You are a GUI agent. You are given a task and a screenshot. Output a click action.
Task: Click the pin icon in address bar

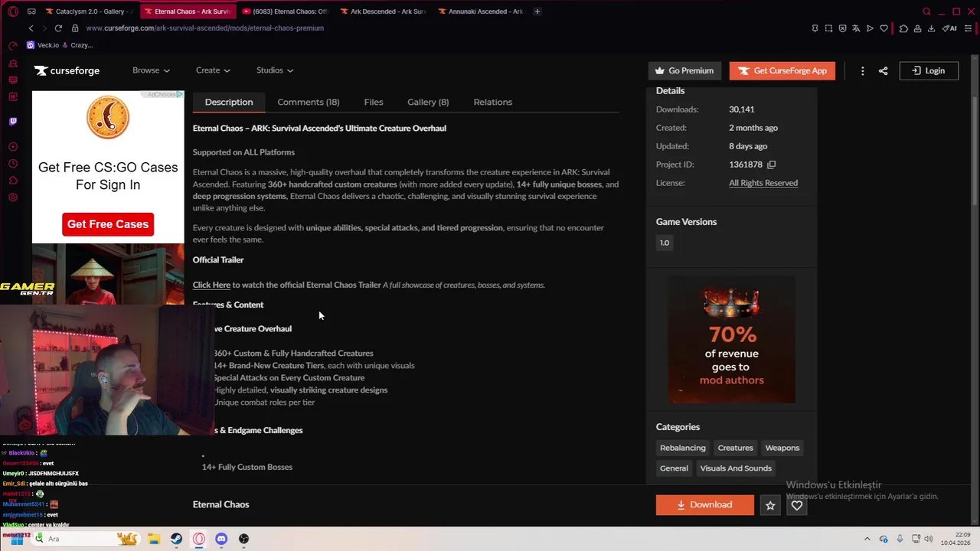(815, 28)
